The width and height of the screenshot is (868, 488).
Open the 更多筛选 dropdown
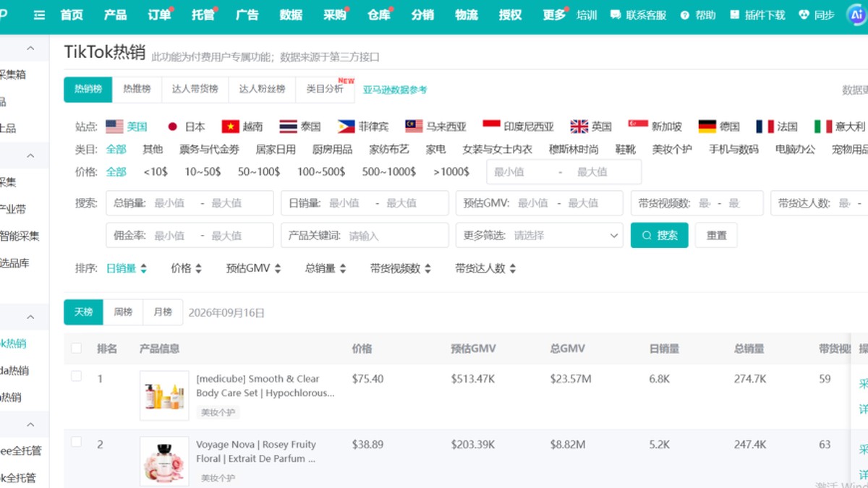point(539,235)
